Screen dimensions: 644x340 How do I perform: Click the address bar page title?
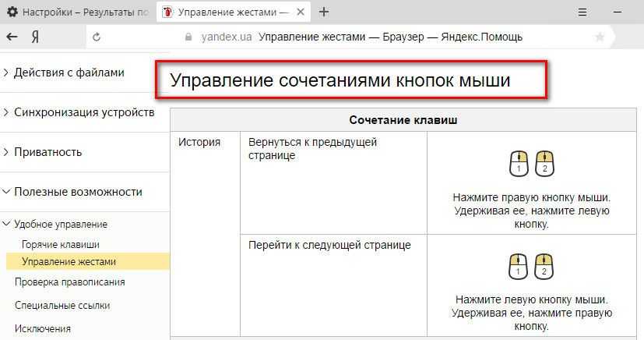(x=390, y=37)
